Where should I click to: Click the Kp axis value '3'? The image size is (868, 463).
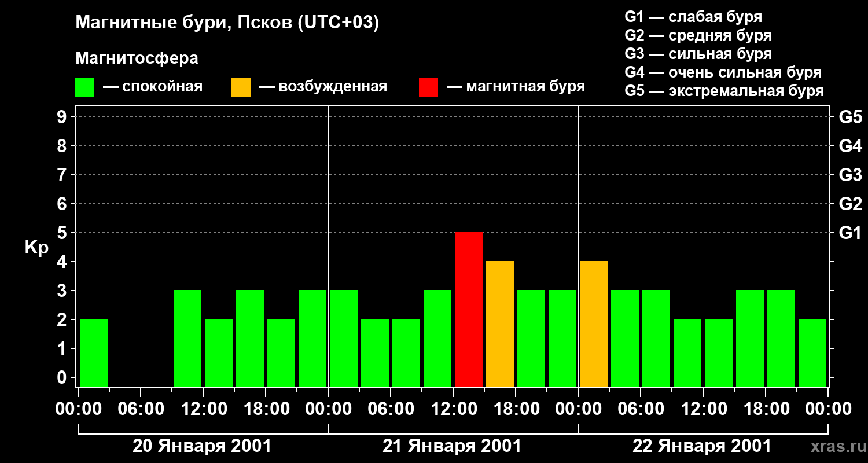tap(63, 291)
